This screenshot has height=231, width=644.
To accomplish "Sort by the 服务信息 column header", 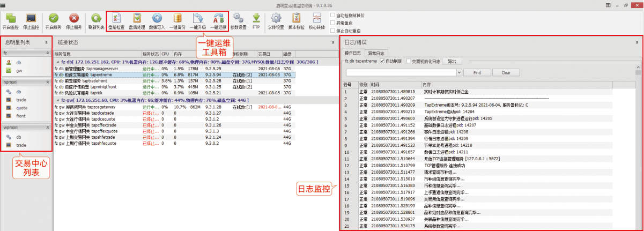I will point(98,54).
